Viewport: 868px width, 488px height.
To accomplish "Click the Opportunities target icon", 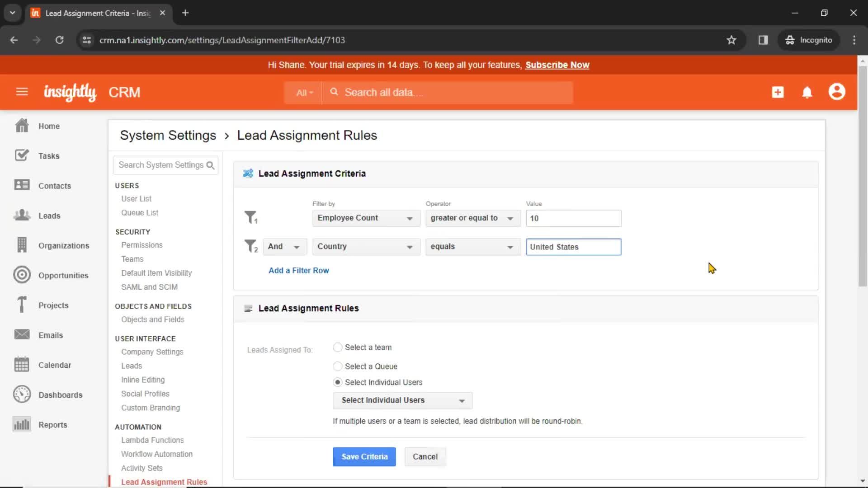I will (x=22, y=275).
